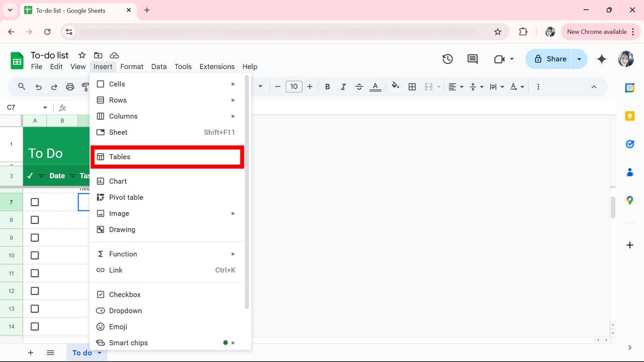Click the print icon
Screen dimensions: 644x362
70,87
